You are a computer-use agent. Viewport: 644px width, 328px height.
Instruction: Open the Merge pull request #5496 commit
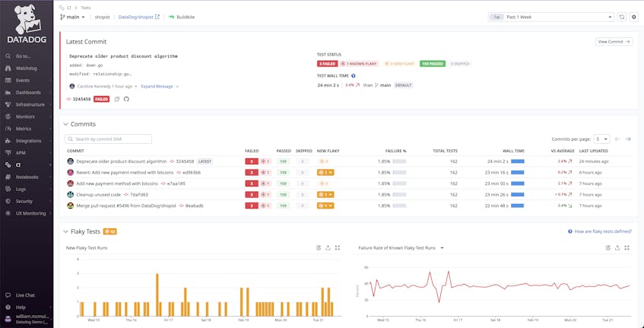126,205
